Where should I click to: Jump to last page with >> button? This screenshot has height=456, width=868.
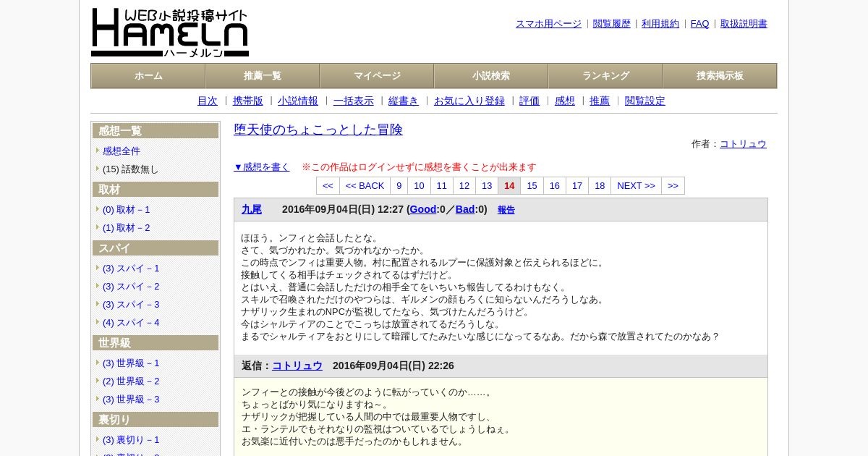pyautogui.click(x=673, y=186)
